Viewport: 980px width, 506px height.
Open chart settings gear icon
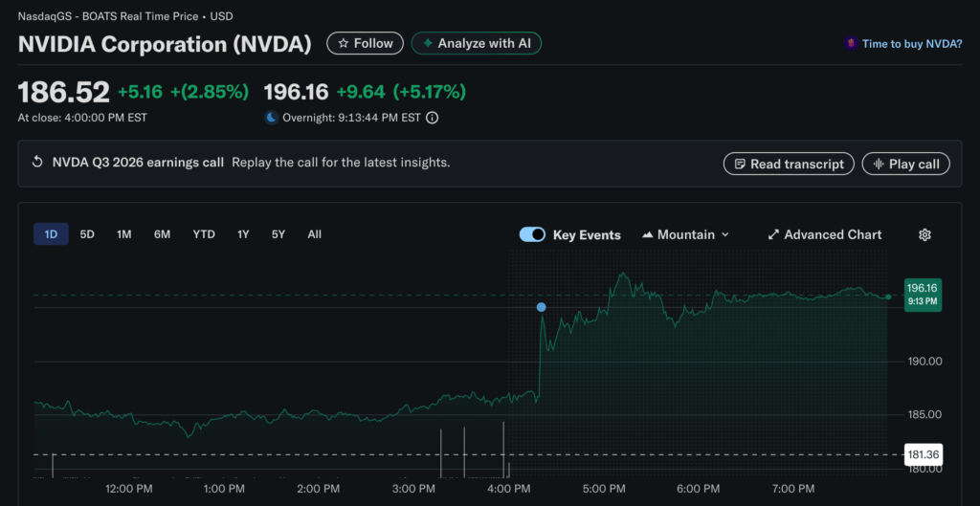click(x=924, y=234)
